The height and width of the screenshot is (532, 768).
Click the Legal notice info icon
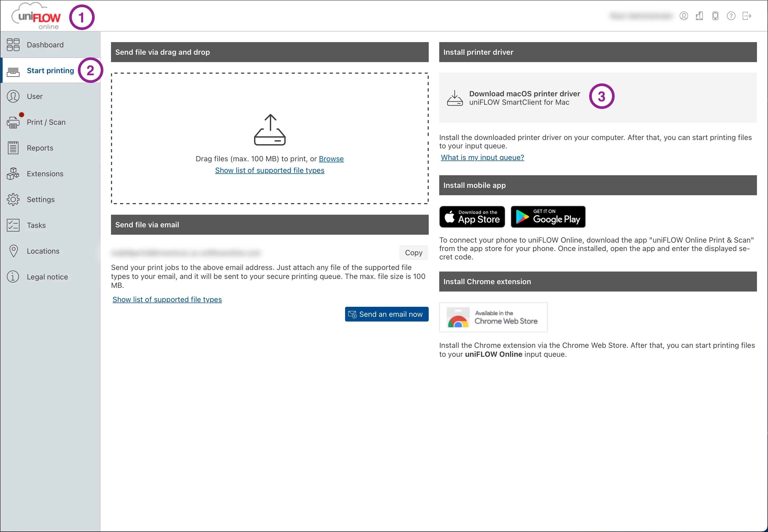pos(13,277)
